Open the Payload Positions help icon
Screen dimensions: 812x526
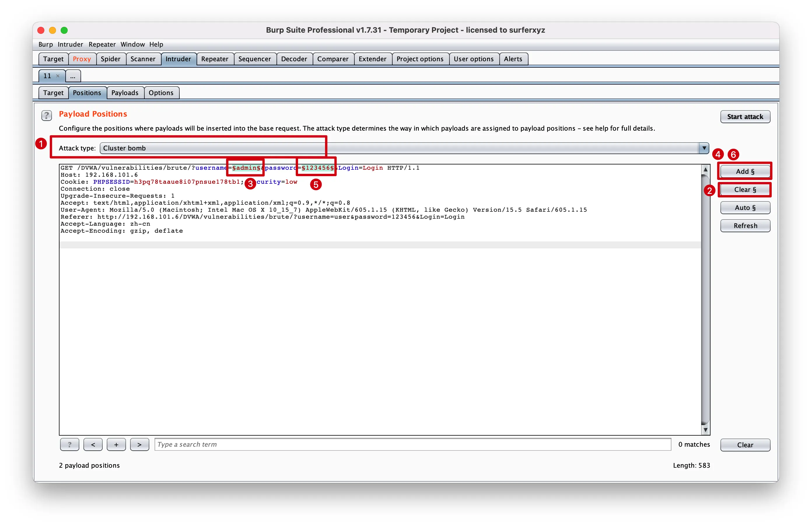pos(46,115)
